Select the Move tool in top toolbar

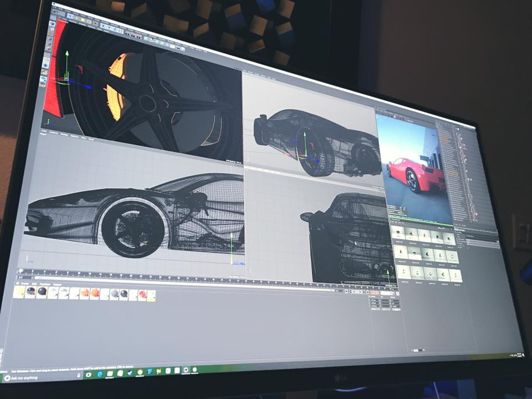point(76,18)
